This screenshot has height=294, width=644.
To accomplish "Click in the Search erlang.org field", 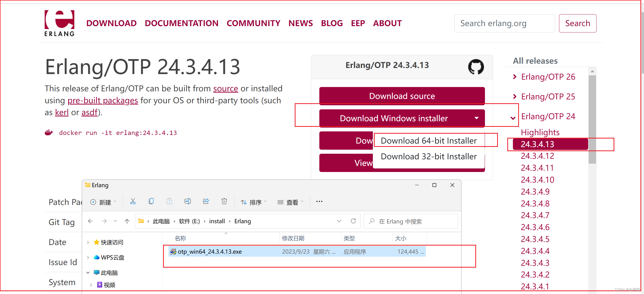I will pos(504,23).
